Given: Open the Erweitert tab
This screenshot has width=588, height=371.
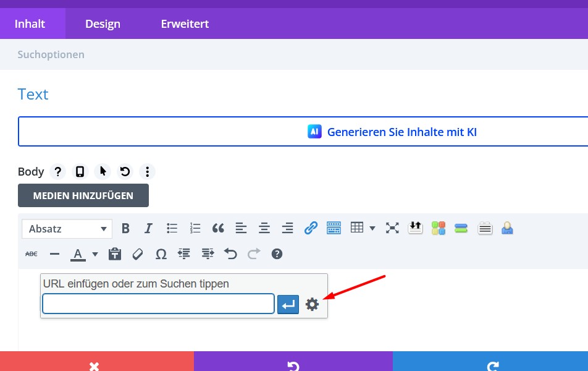Looking at the screenshot, I should pos(185,23).
